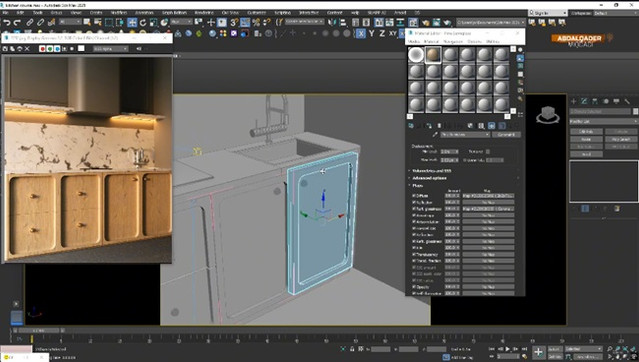Activate Unlink Selection tool
Viewport: 639px width, 362px height.
(40, 22)
